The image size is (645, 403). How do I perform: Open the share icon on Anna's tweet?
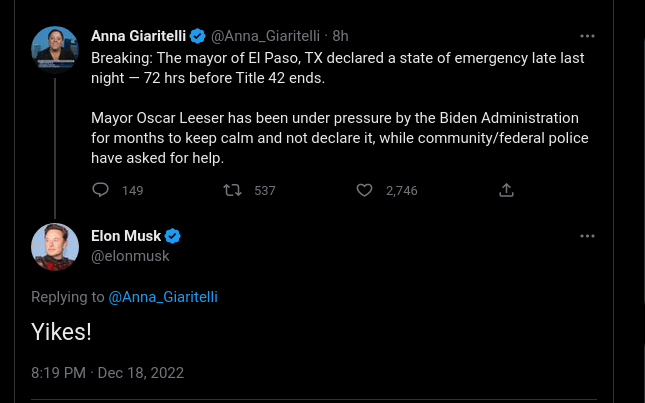click(506, 190)
